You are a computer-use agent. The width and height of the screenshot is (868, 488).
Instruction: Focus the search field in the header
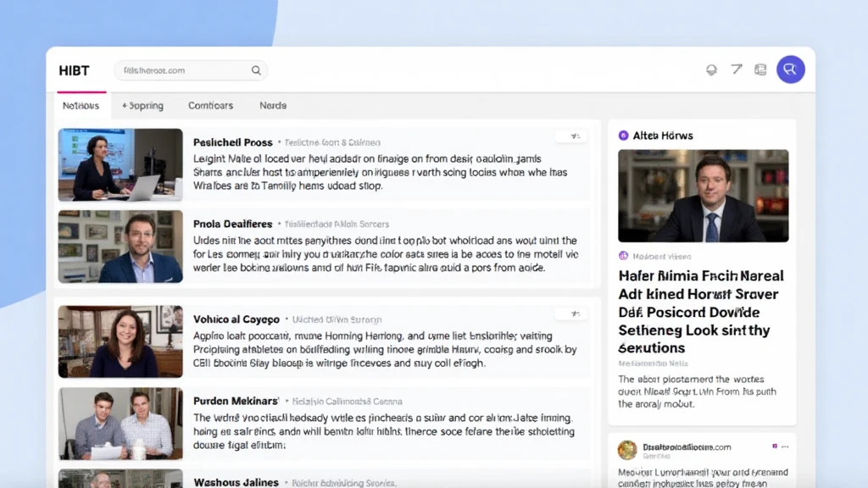[x=191, y=70]
